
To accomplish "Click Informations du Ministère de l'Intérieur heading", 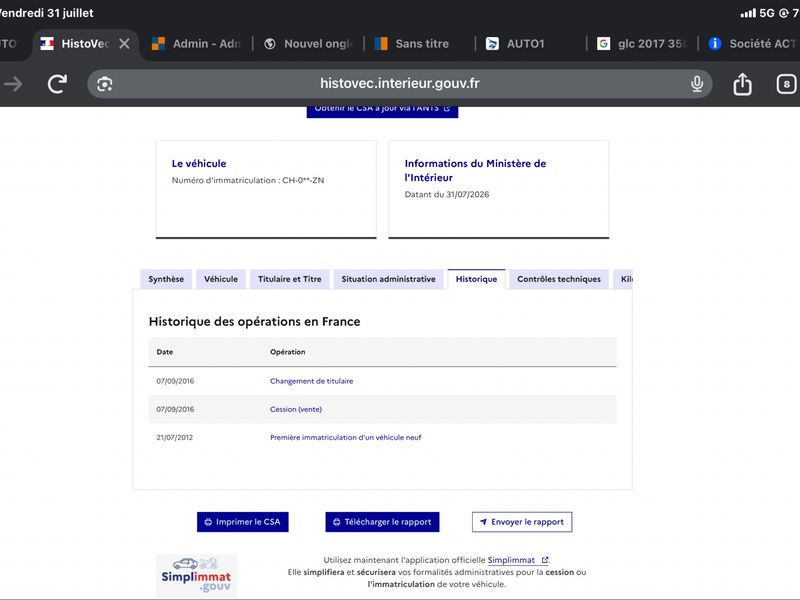I will 475,170.
